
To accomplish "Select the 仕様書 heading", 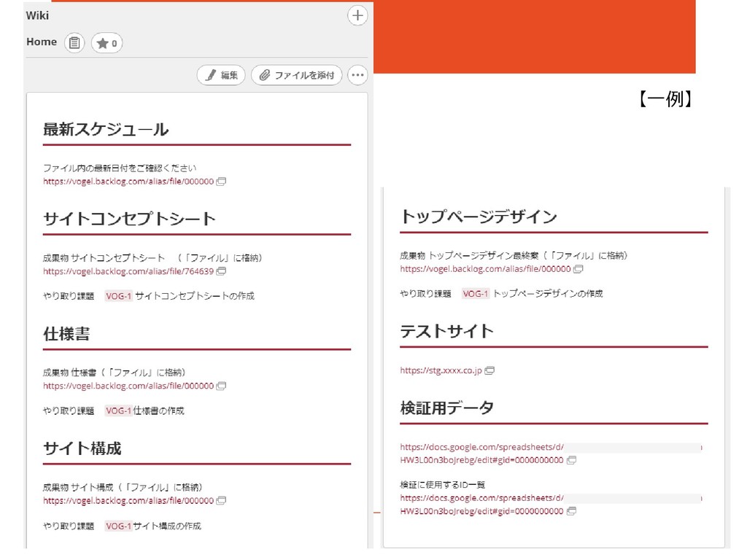I will [x=66, y=334].
